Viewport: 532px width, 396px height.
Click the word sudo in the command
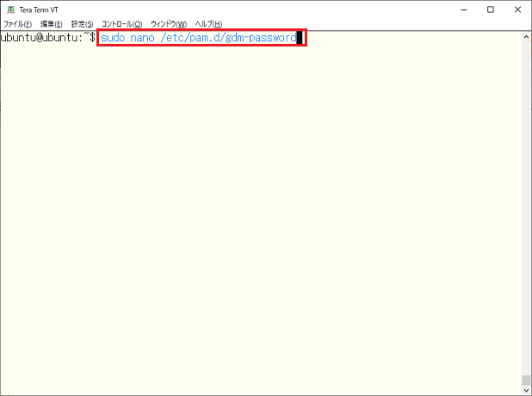113,39
